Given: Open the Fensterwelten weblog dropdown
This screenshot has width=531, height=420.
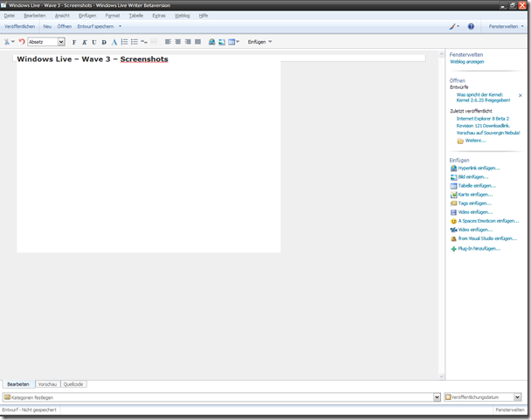Looking at the screenshot, I should tap(506, 26).
